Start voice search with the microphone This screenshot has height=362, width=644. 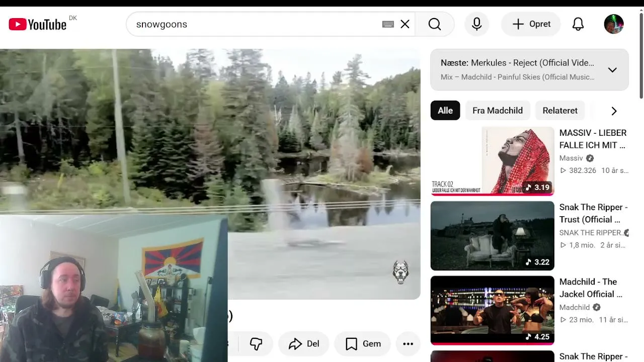click(477, 24)
